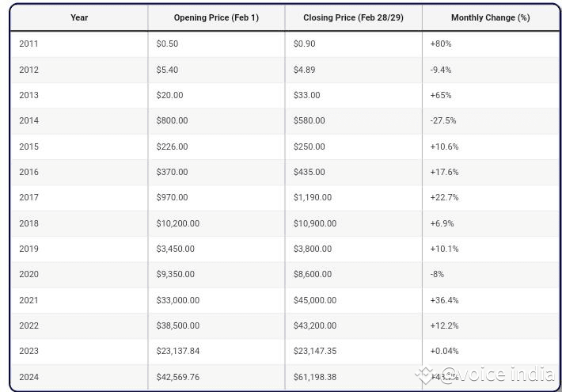562x392 pixels.
Task: Click the +36.4% monthly change value
Action: pyautogui.click(x=444, y=300)
